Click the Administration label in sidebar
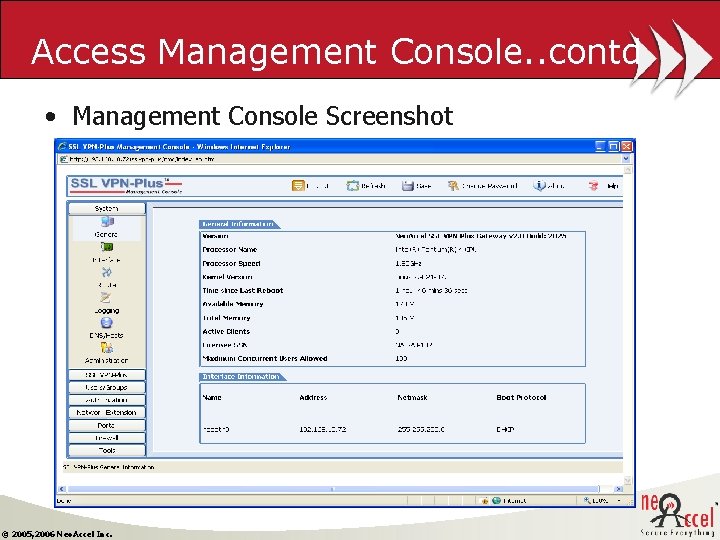The width and height of the screenshot is (720, 540). [107, 360]
